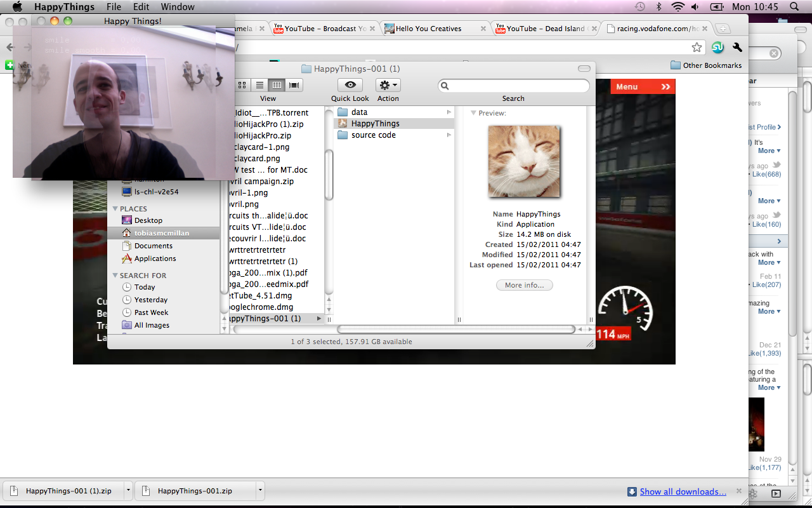Click the Quick Look eye button
The width and height of the screenshot is (812, 508).
pyautogui.click(x=350, y=85)
